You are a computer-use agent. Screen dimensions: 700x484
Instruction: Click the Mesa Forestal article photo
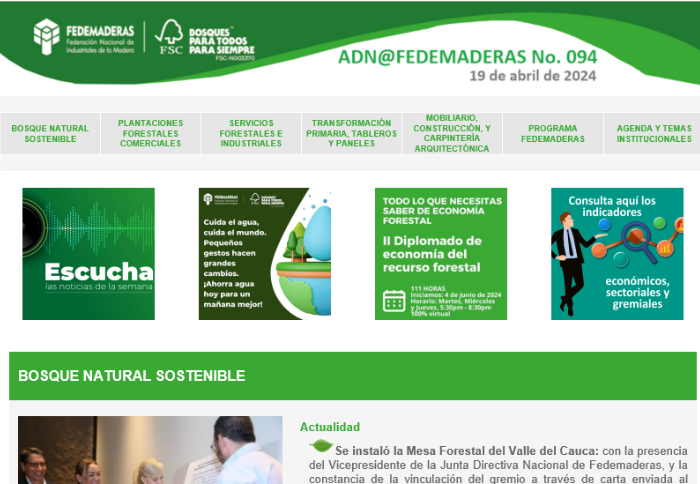coord(150,452)
